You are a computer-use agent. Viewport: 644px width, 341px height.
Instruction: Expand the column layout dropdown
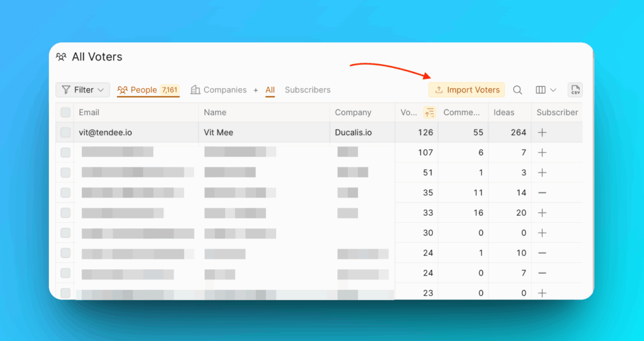546,90
